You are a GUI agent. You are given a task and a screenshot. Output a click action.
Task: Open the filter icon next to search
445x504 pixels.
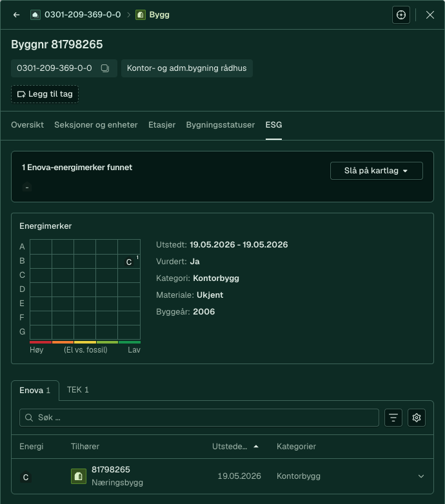[393, 418]
